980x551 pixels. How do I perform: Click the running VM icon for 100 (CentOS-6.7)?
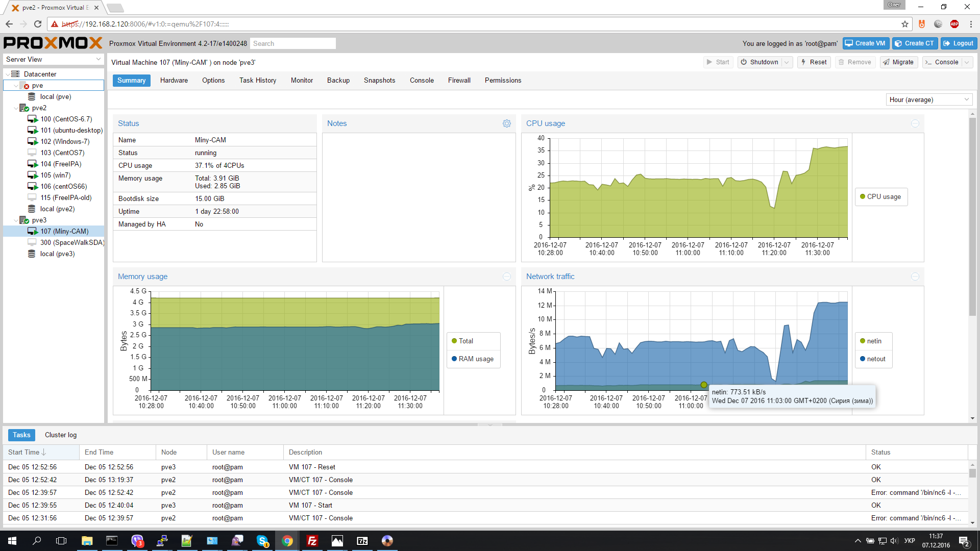[33, 119]
